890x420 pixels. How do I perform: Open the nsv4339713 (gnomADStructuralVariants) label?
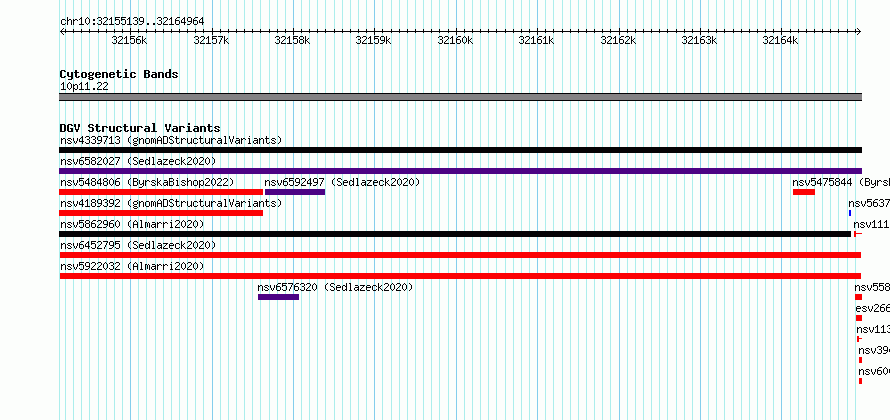coord(171,140)
